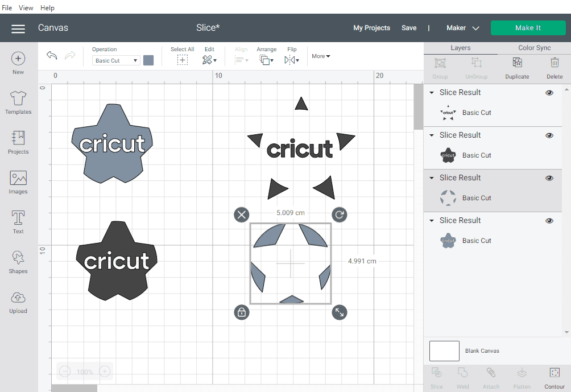Image resolution: width=571 pixels, height=392 pixels.
Task: Open the Images library
Action: click(18, 182)
